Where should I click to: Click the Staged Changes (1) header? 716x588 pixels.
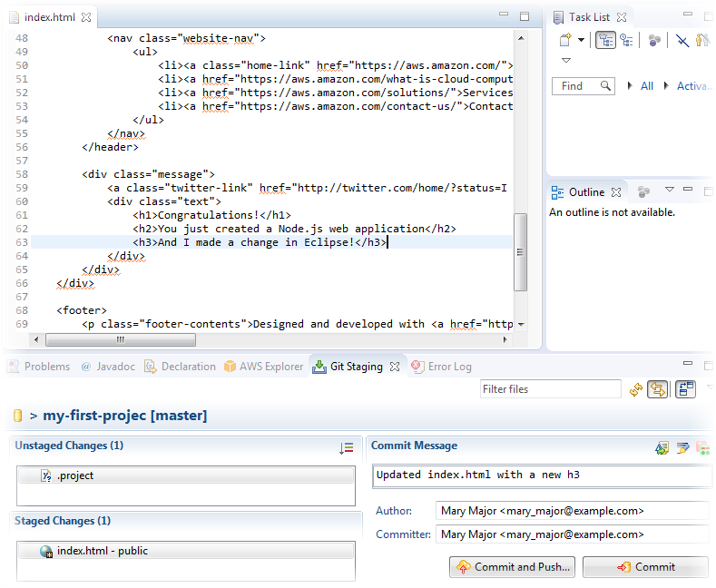pyautogui.click(x=63, y=521)
